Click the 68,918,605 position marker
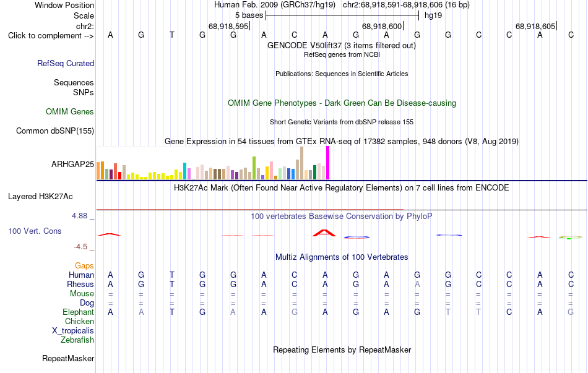 (x=535, y=26)
